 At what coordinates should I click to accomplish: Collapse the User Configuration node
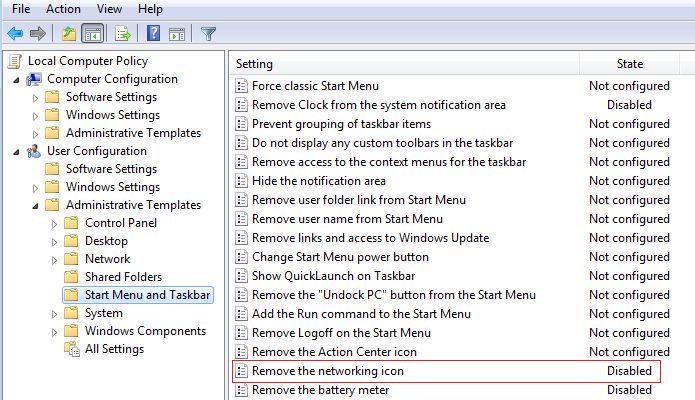tap(18, 152)
